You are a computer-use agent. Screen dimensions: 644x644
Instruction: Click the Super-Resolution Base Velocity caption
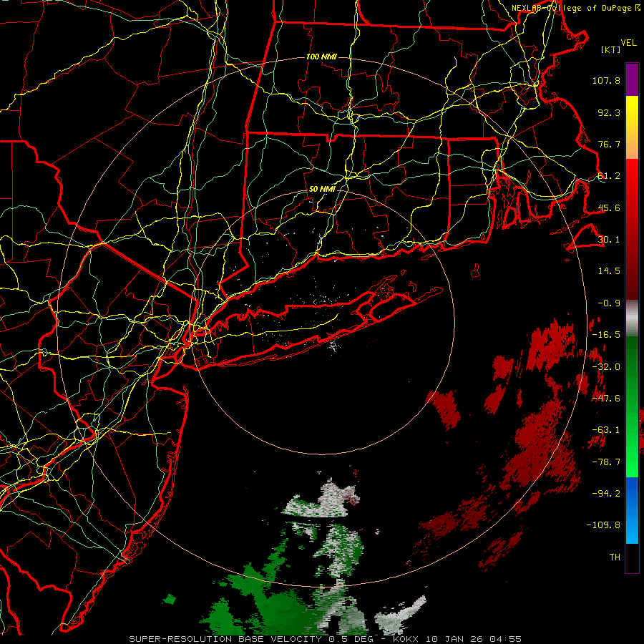tap(326, 639)
